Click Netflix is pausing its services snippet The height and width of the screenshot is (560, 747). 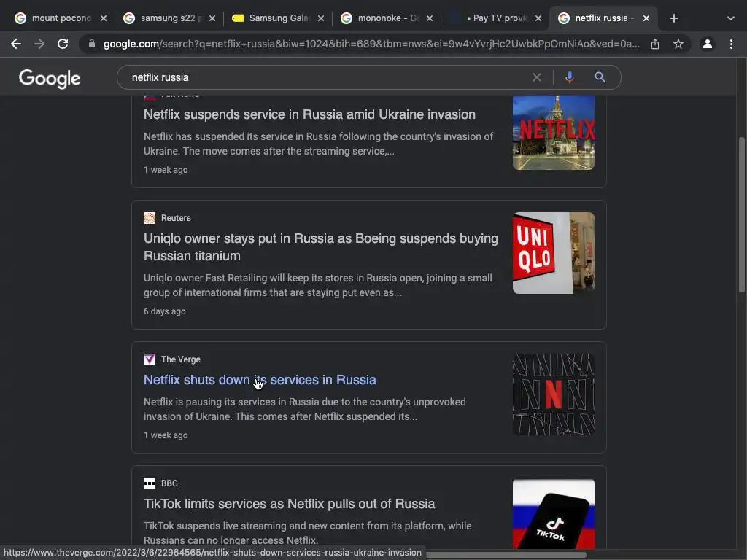point(305,409)
